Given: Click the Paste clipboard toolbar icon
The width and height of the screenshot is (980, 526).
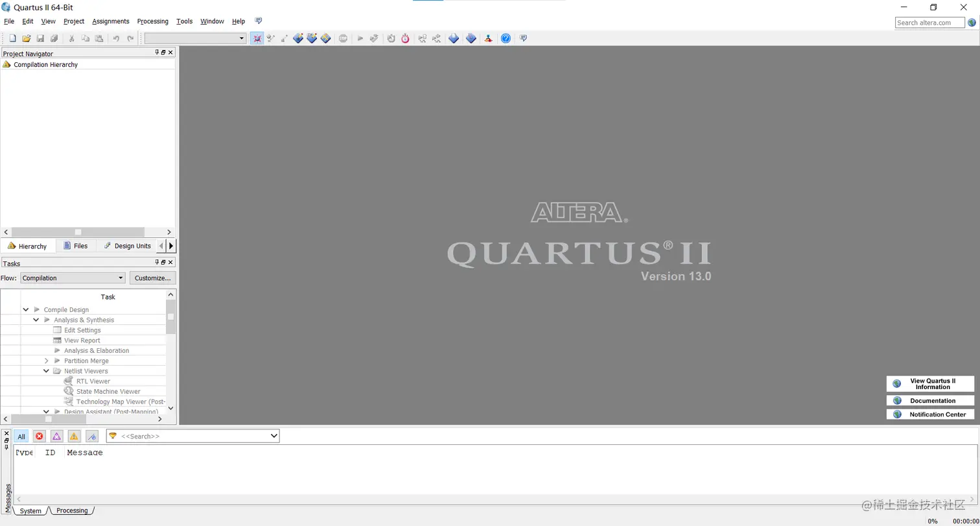Looking at the screenshot, I should [x=99, y=38].
